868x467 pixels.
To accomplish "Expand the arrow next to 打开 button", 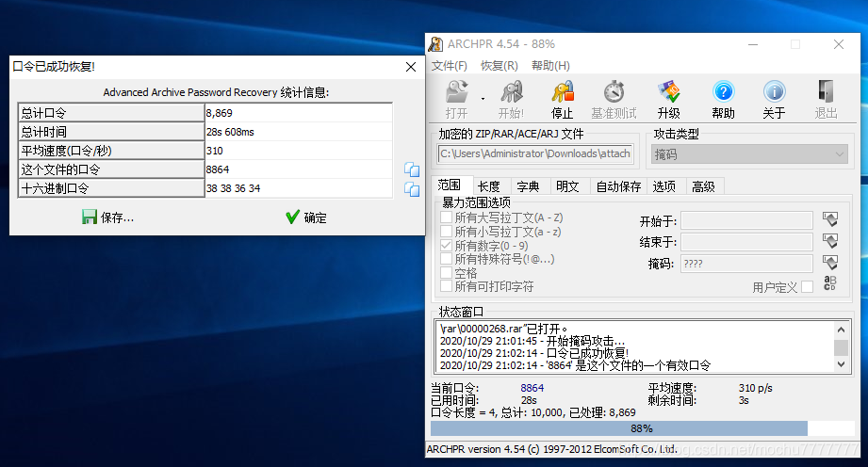I will coord(483,100).
